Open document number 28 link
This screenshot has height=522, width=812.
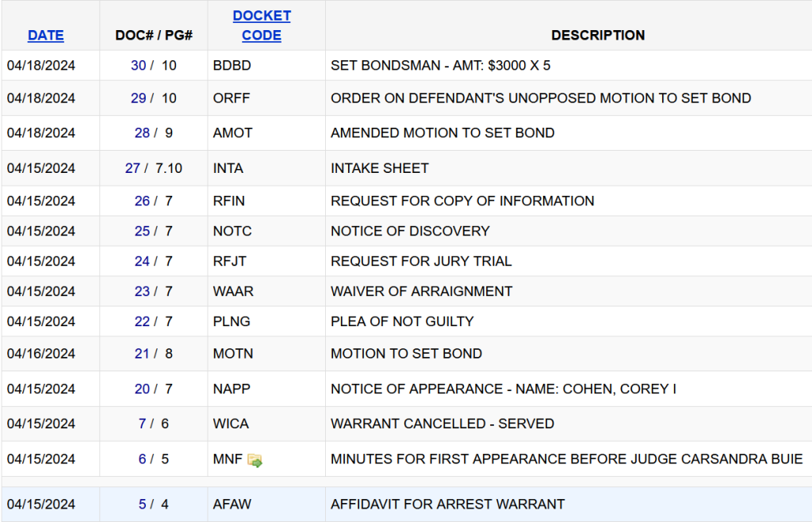point(142,132)
